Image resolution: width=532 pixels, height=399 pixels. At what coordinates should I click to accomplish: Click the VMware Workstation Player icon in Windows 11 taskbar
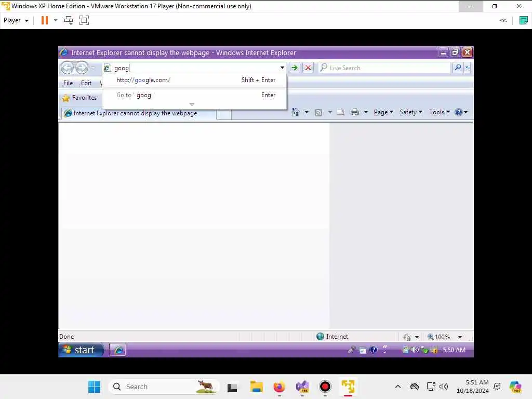coord(348,387)
